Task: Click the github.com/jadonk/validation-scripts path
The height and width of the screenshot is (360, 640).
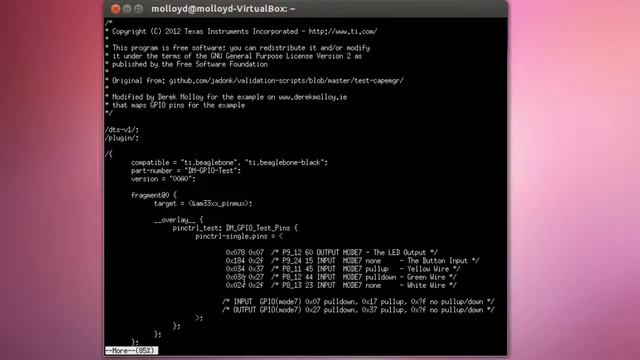Action: coord(286,80)
